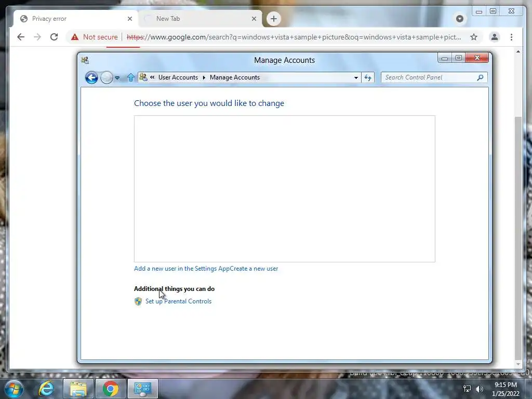Click the Parental Controls shield icon
Viewport: 532px width, 399px height.
point(138,301)
